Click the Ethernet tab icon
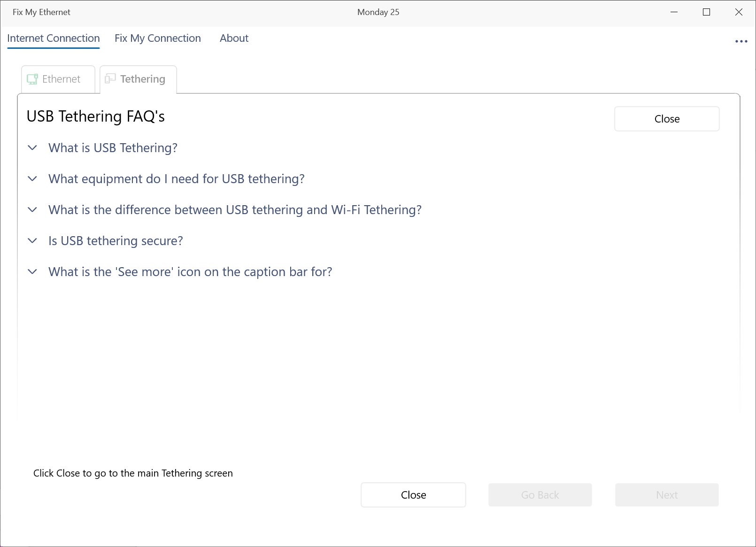 32,79
